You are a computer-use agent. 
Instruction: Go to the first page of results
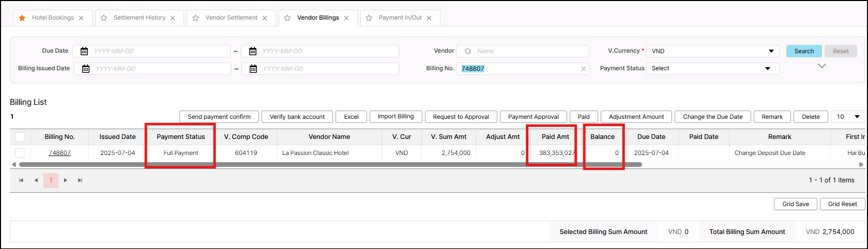[x=21, y=180]
